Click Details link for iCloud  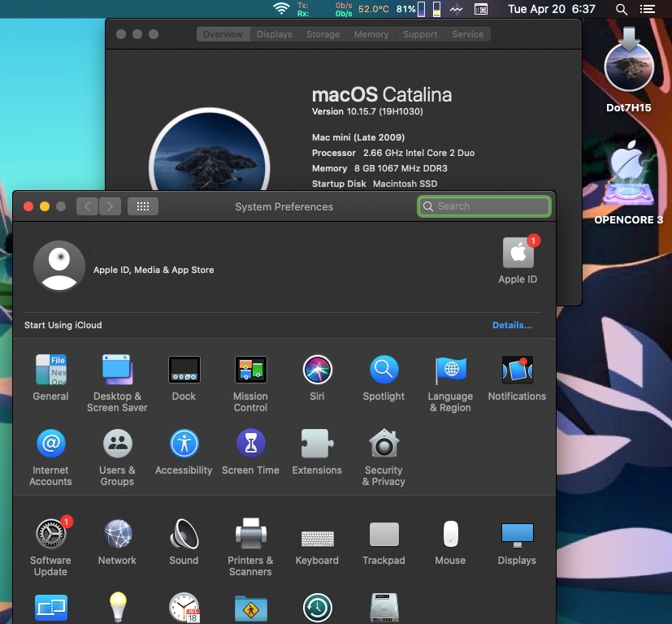(512, 325)
